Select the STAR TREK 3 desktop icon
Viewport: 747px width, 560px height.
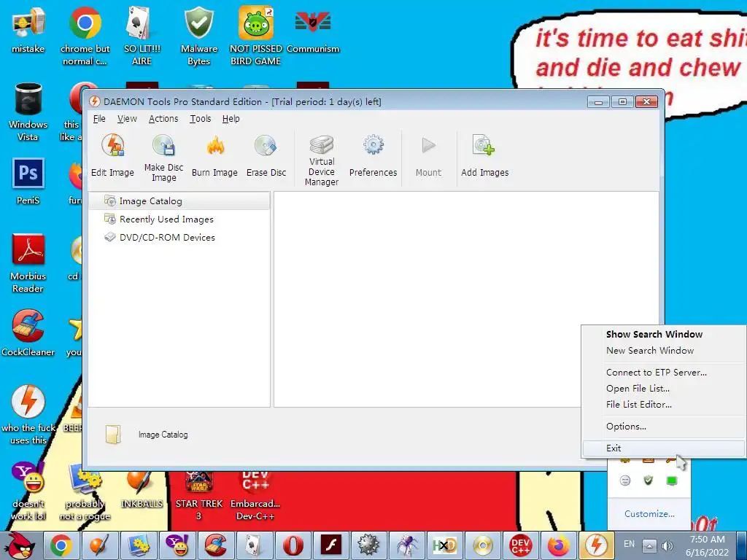tap(198, 495)
